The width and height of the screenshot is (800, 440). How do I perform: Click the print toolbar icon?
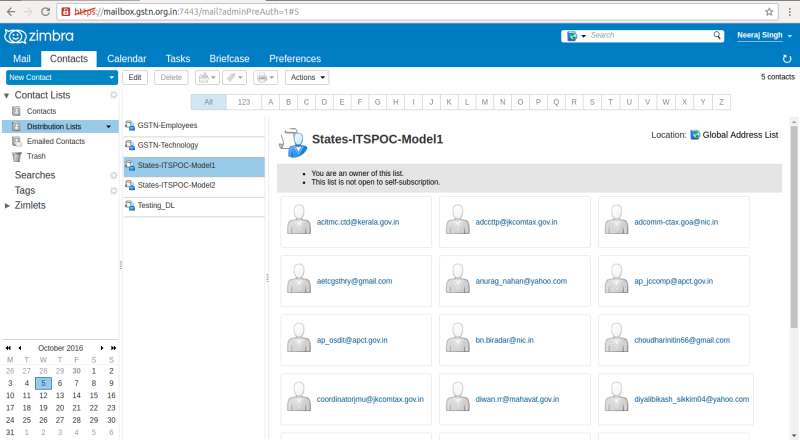pyautogui.click(x=262, y=78)
